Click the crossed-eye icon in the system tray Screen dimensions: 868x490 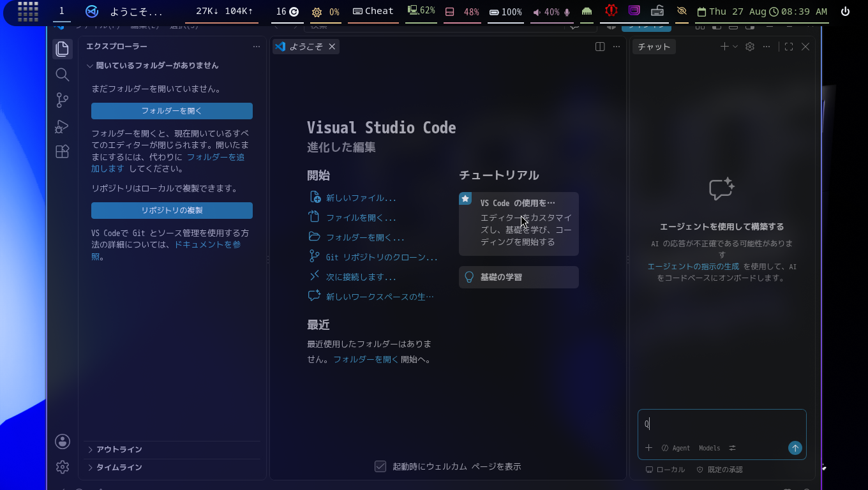(x=682, y=11)
